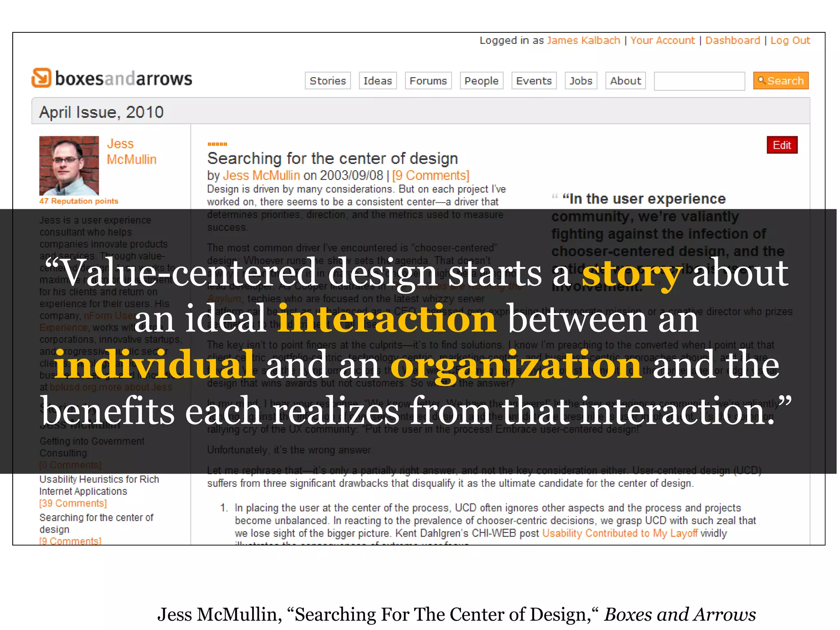The image size is (840, 630).
Task: Click the James Kalbach profile link
Action: tap(583, 40)
